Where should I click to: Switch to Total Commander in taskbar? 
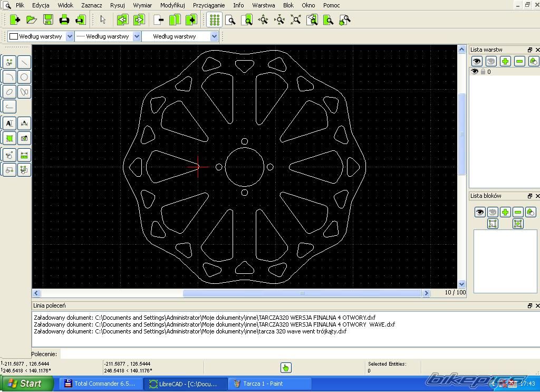(101, 384)
